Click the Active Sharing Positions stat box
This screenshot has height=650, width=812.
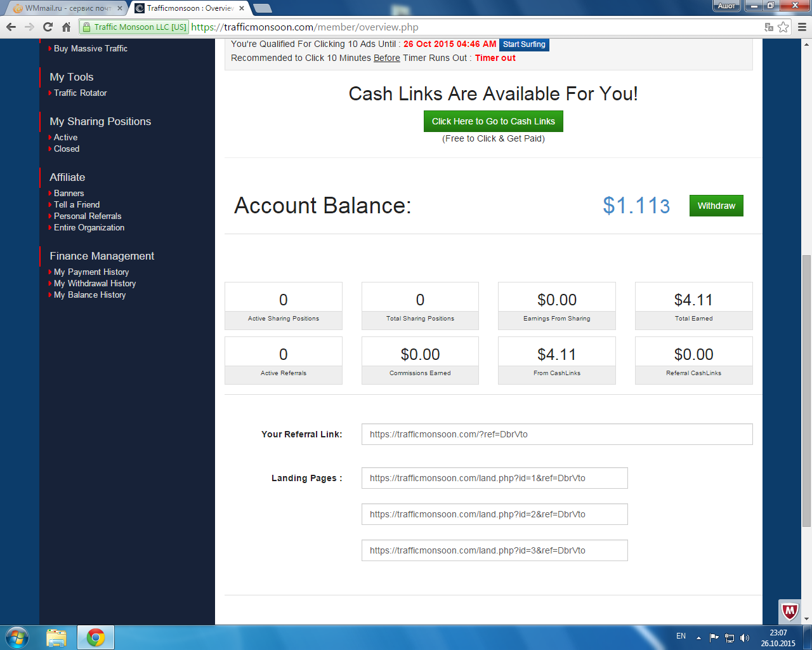(x=284, y=306)
